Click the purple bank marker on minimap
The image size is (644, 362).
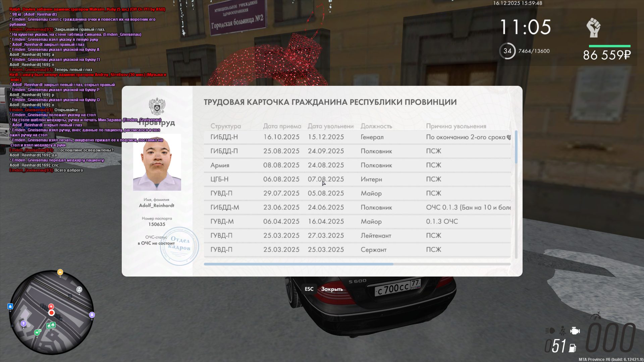click(92, 315)
